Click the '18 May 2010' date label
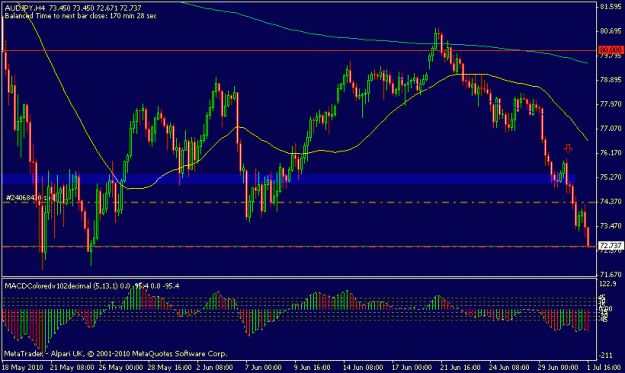This screenshot has height=373, width=625. point(23,367)
